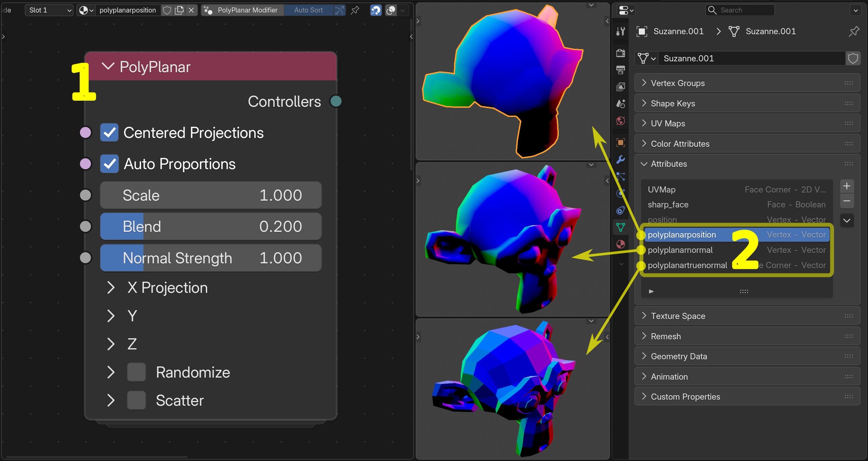Open the mesh data browse dropdown
This screenshot has width=868, height=461.
point(647,58)
